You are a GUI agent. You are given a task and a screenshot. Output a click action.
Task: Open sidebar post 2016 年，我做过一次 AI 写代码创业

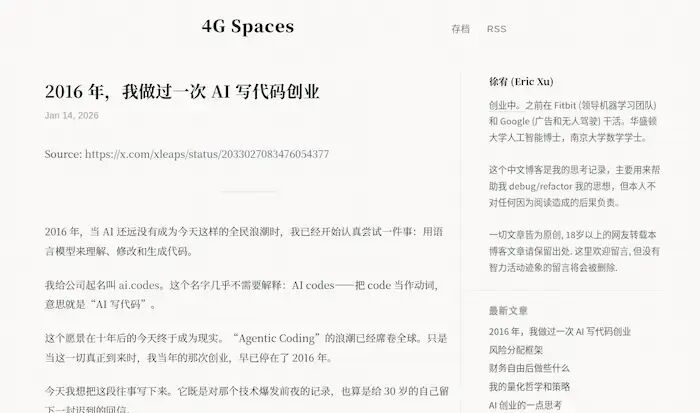560,332
